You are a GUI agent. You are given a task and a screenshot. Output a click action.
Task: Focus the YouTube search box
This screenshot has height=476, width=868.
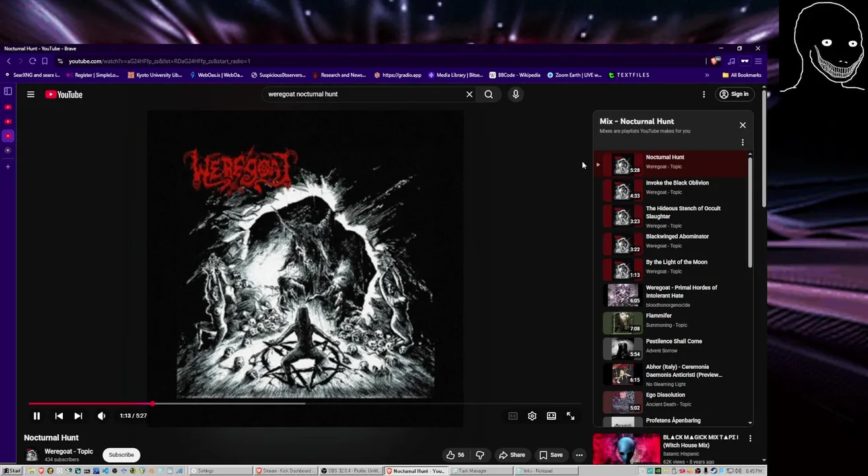(x=363, y=94)
